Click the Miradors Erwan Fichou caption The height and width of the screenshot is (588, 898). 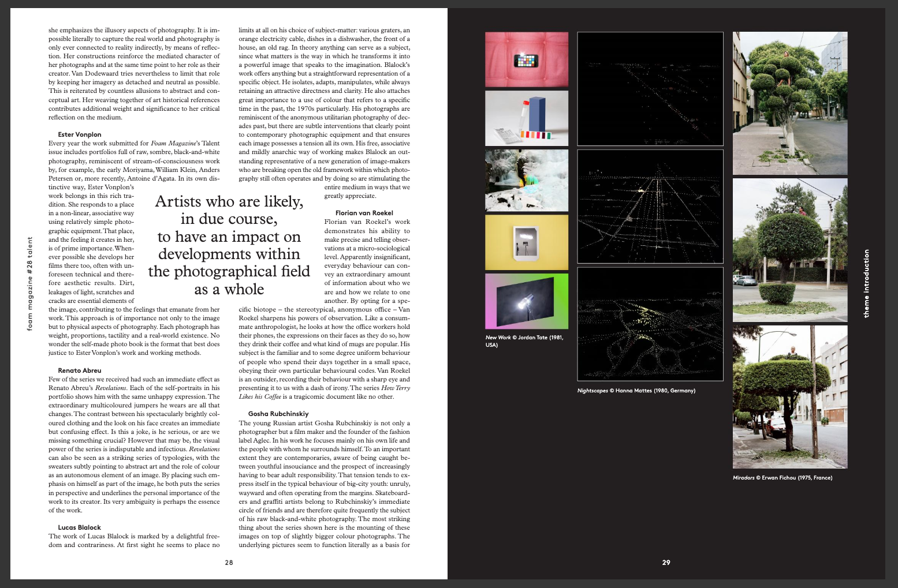(782, 478)
